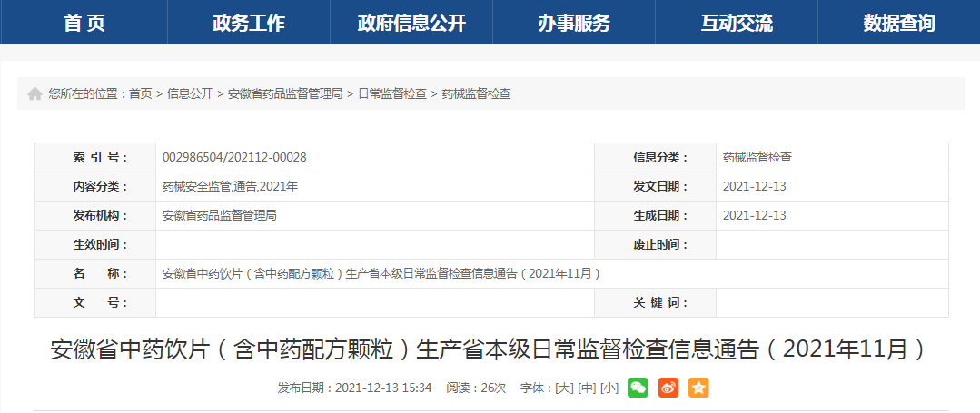
Task: Click the name row title text
Action: pyautogui.click(x=381, y=273)
